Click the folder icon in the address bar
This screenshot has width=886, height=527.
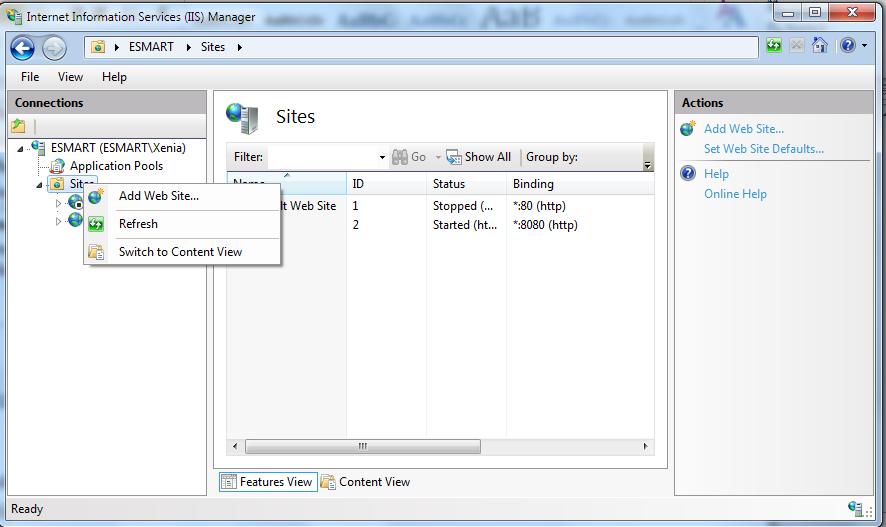[x=98, y=47]
